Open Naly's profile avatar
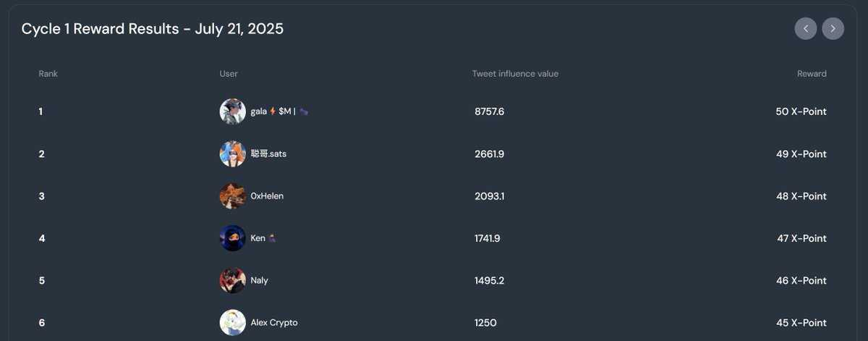The height and width of the screenshot is (341, 868). [x=233, y=280]
